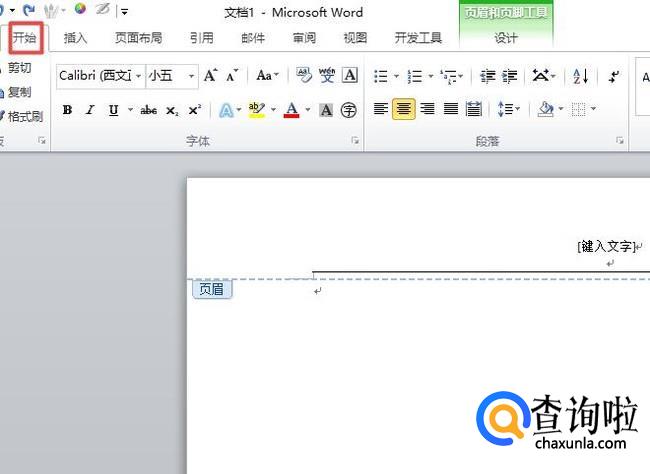Screen dimensions: 650x474
Task: Click the wén phonetic guide icon
Action: click(x=327, y=75)
